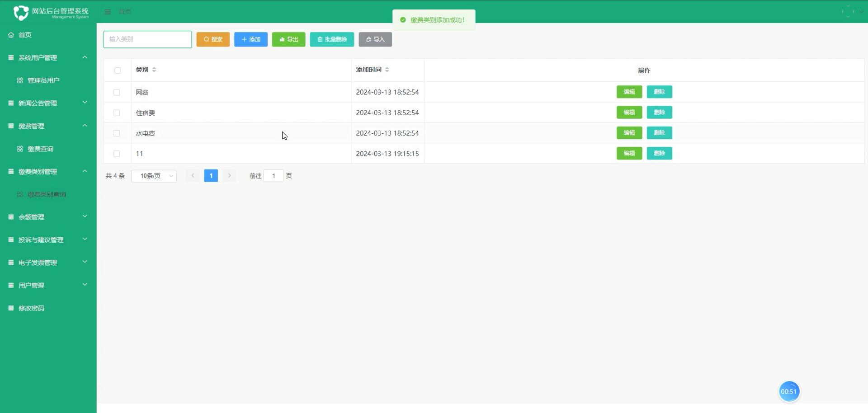This screenshot has width=868, height=413.
Task: Click the system logo icon
Action: 21,12
